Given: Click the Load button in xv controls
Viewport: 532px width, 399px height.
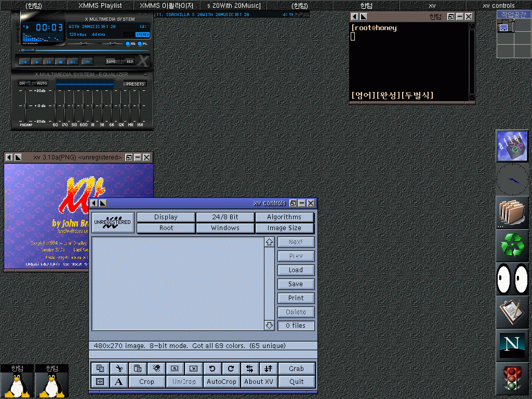Looking at the screenshot, I should click(x=296, y=270).
